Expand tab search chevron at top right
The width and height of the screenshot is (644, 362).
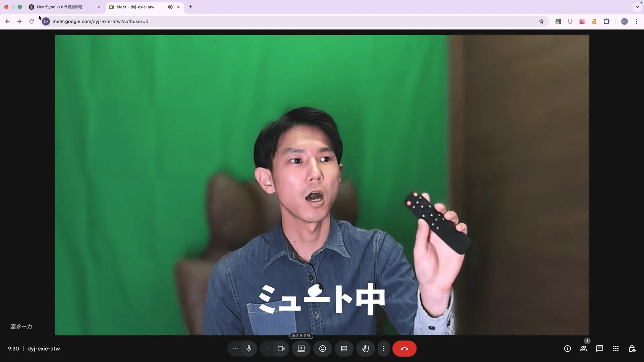coord(637,7)
